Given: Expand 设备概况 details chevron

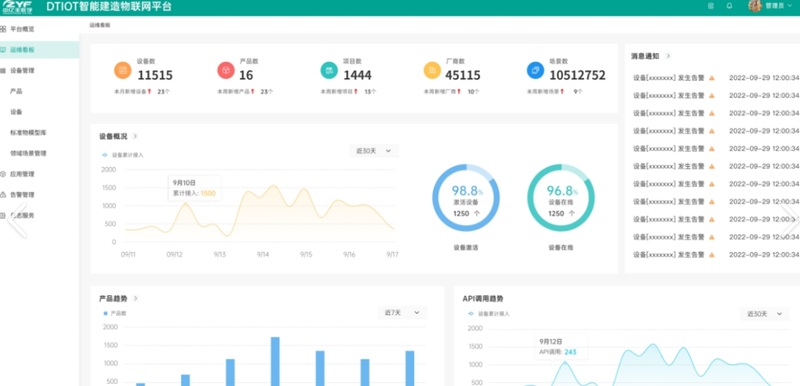Looking at the screenshot, I should [x=135, y=136].
